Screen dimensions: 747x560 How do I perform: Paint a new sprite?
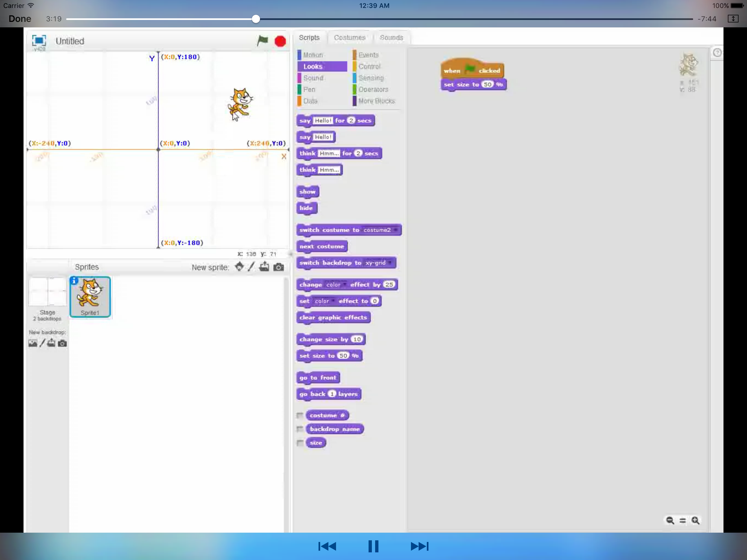[x=251, y=267]
